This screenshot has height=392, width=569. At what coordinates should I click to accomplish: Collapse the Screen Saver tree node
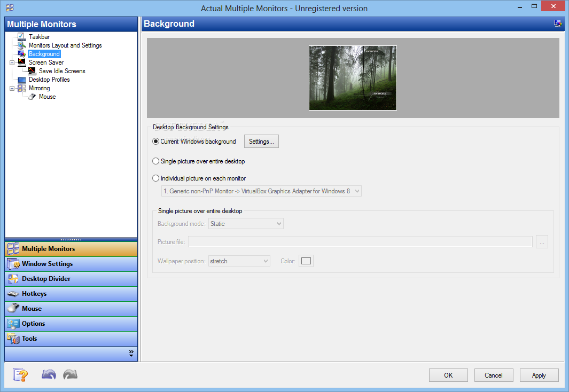click(x=12, y=62)
